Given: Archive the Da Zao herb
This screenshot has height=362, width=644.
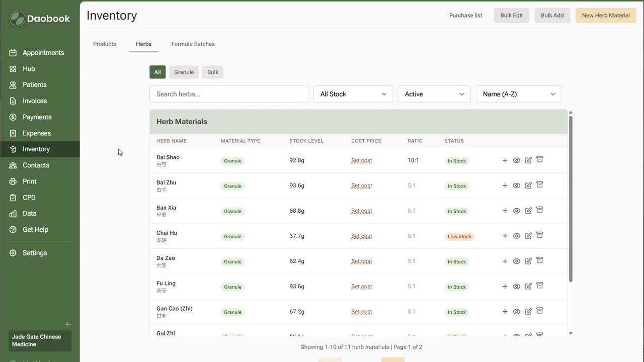Looking at the screenshot, I should [539, 260].
